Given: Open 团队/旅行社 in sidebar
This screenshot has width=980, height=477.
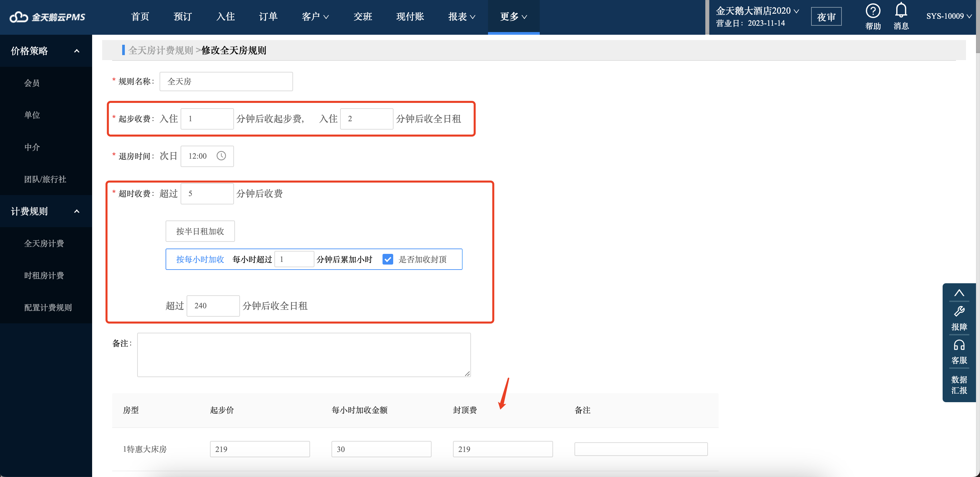Looking at the screenshot, I should [x=45, y=179].
